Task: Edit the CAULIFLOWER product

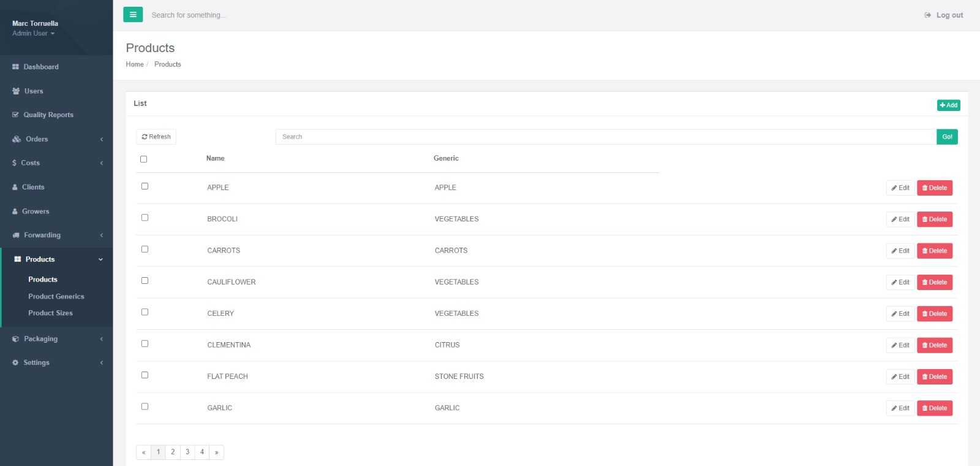Action: tap(900, 282)
